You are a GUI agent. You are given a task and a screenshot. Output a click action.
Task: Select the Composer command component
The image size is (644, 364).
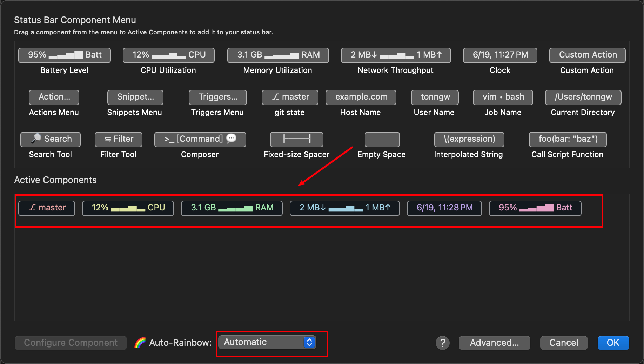click(x=200, y=139)
